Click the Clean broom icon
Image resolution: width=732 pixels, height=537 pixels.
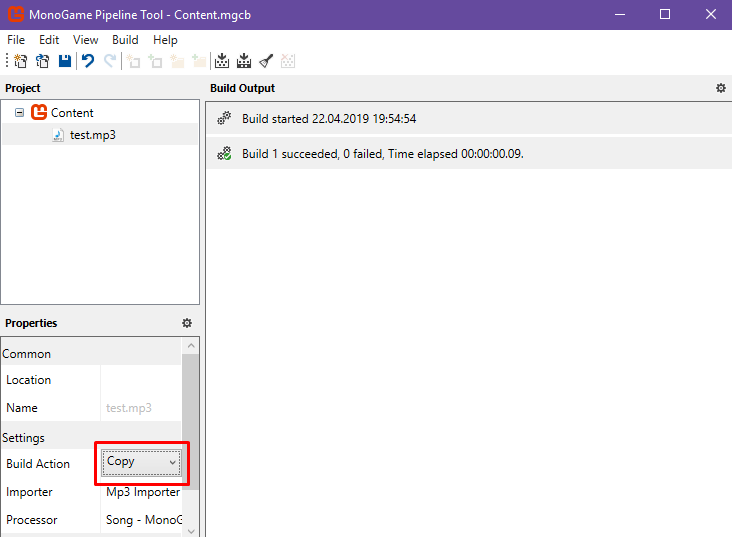(266, 61)
